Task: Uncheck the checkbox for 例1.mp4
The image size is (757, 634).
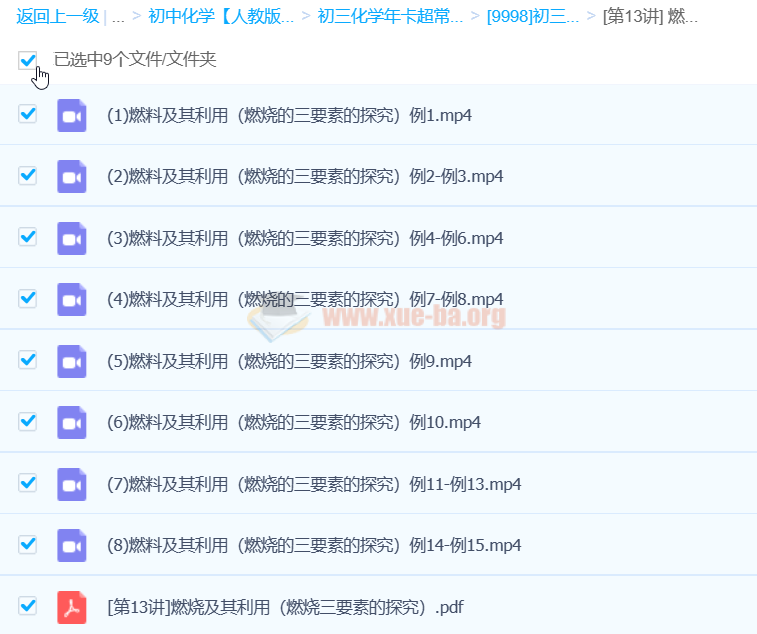Action: point(28,114)
